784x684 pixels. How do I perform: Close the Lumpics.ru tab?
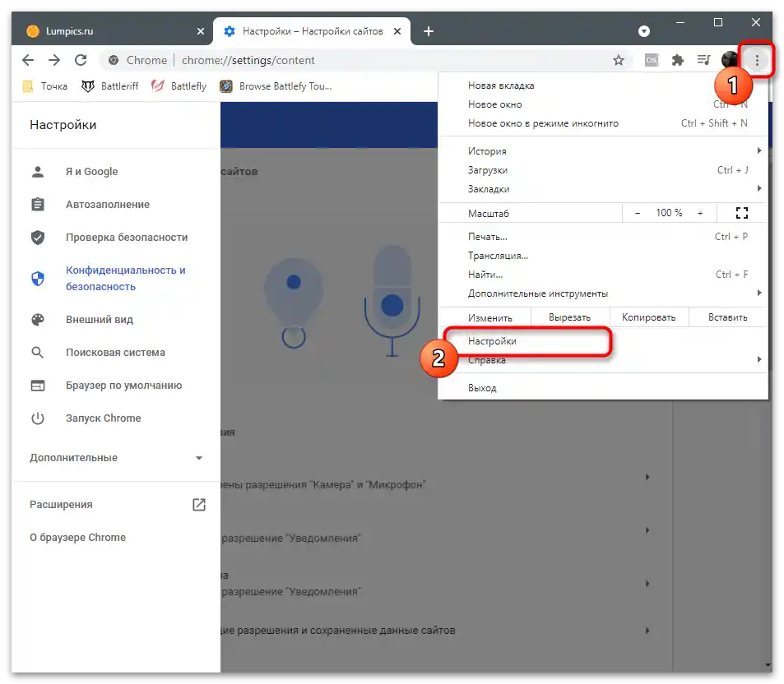pos(201,31)
